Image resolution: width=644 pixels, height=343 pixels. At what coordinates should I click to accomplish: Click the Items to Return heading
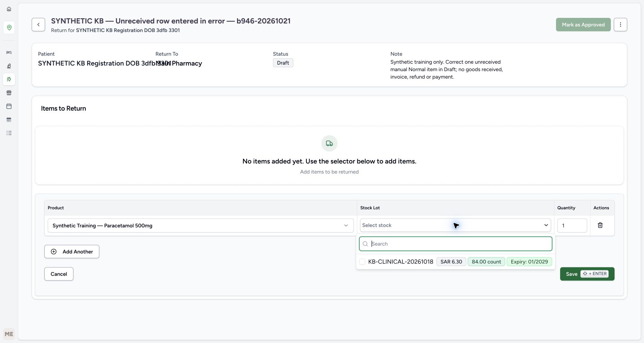(63, 108)
